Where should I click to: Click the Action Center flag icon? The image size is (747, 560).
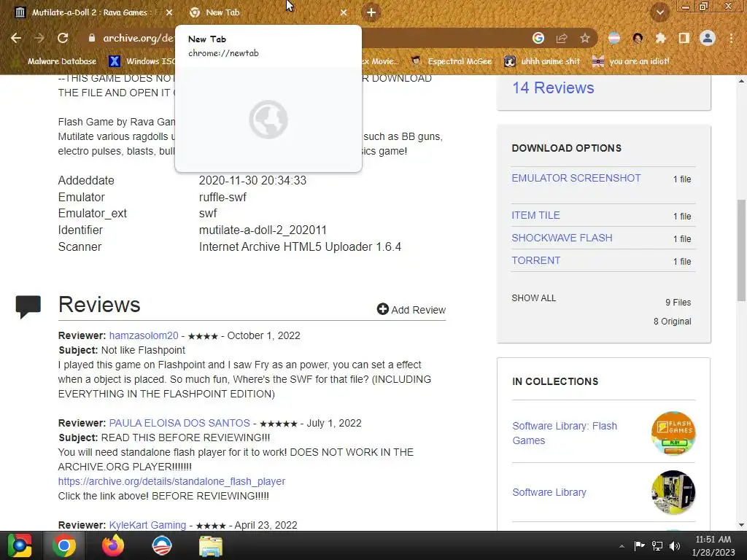pos(639,545)
